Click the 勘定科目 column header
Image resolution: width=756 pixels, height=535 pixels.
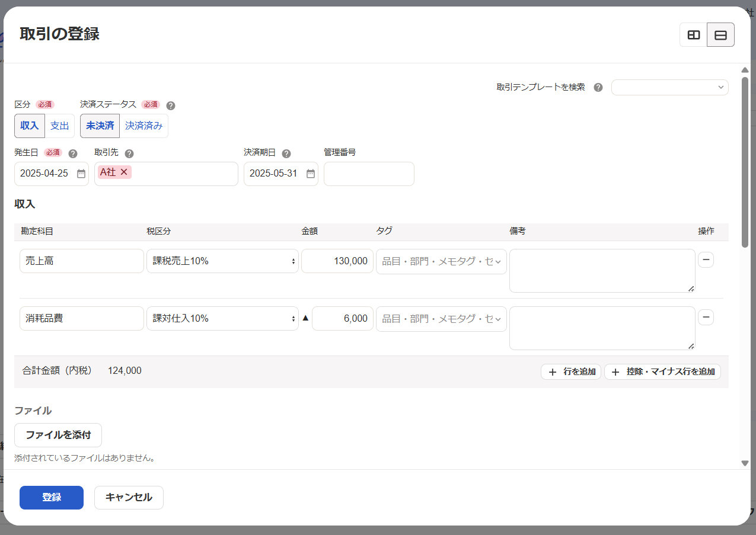click(37, 231)
